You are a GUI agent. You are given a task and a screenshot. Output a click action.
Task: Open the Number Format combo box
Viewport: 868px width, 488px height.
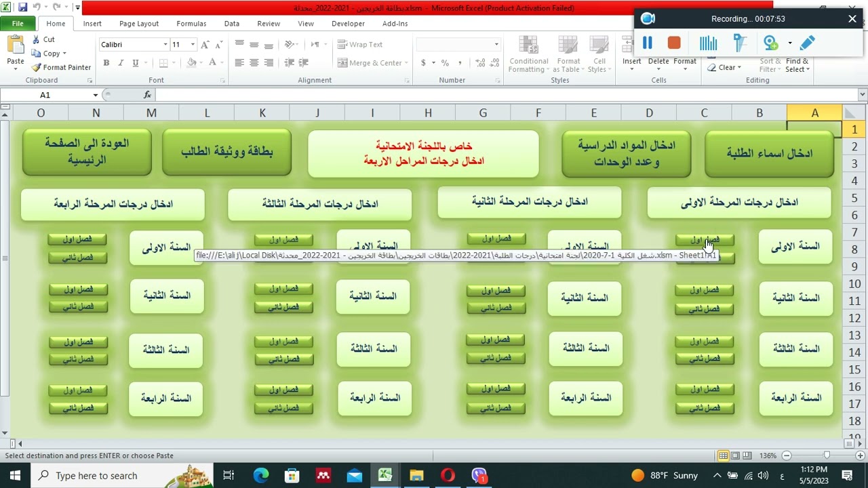[458, 44]
